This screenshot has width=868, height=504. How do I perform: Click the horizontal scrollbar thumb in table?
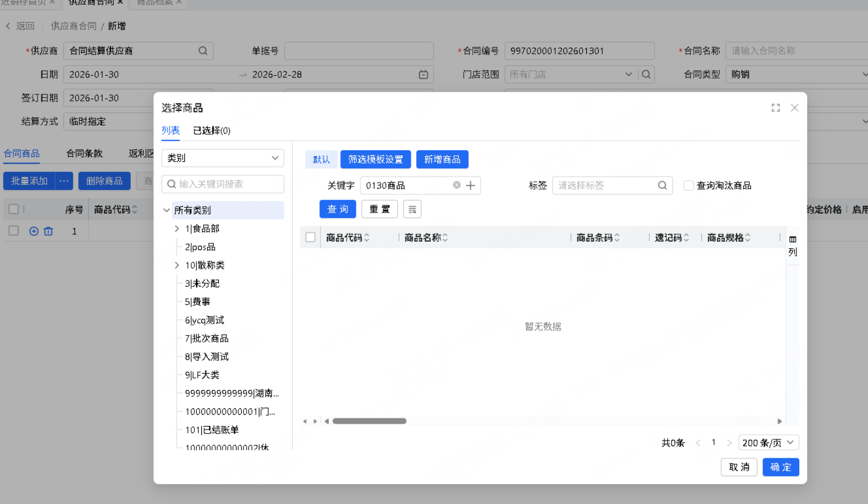pyautogui.click(x=369, y=421)
